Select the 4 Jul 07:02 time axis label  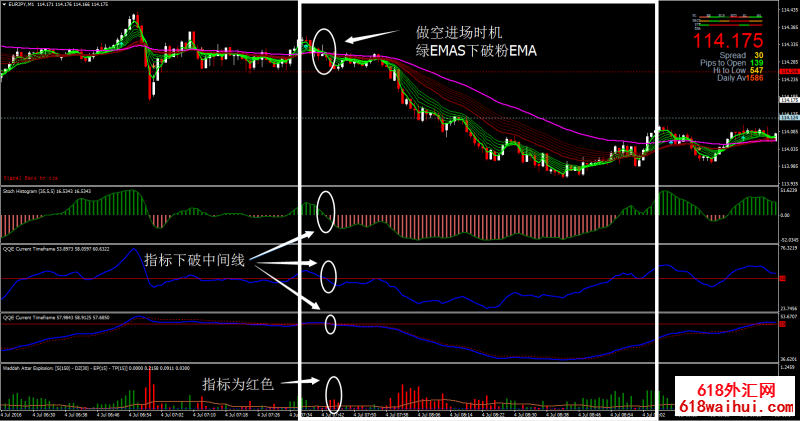[172, 415]
